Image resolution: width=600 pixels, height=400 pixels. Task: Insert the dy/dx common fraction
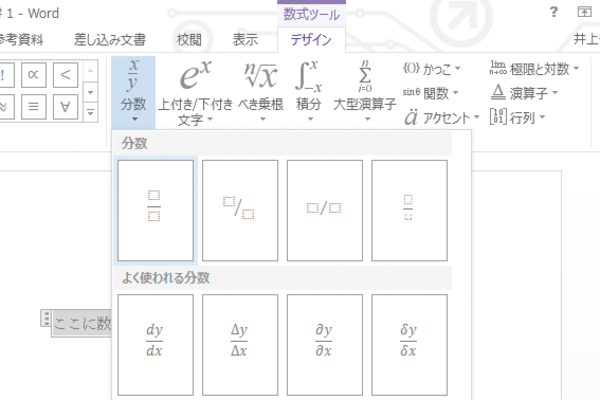155,344
